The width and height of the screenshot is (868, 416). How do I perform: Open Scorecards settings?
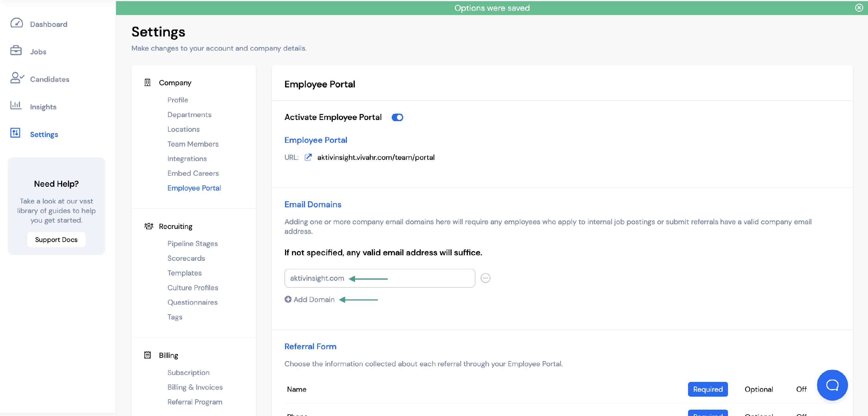click(x=186, y=258)
